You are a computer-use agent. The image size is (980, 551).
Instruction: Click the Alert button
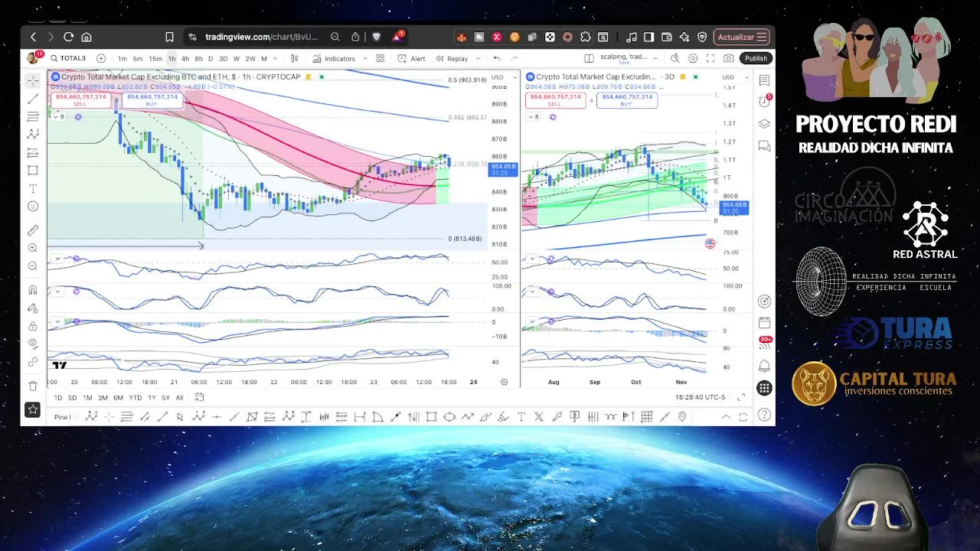coord(412,58)
